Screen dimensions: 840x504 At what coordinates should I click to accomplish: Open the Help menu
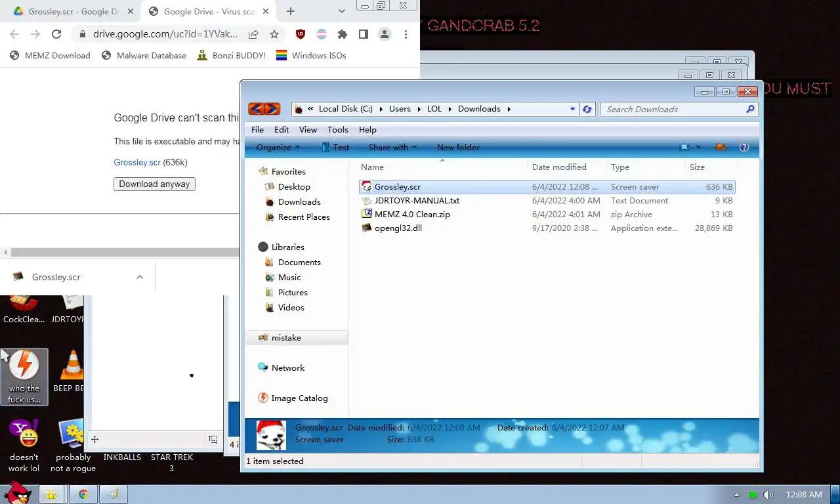pos(367,129)
